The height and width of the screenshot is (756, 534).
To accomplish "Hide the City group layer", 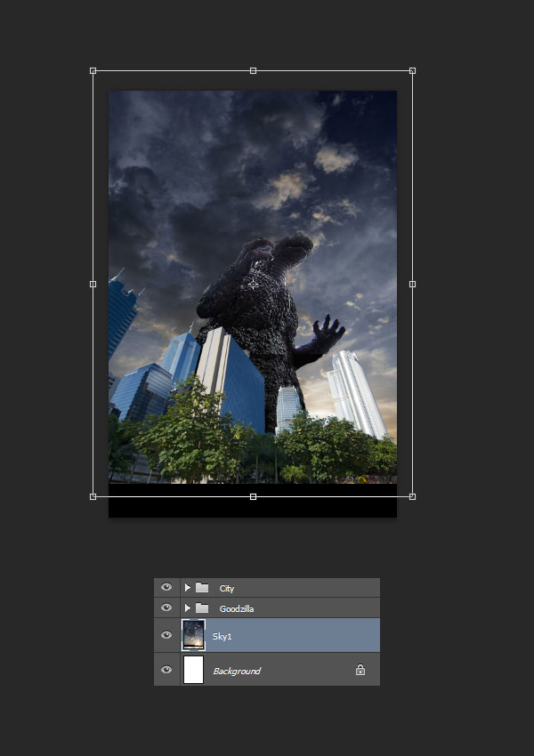I will pos(166,587).
